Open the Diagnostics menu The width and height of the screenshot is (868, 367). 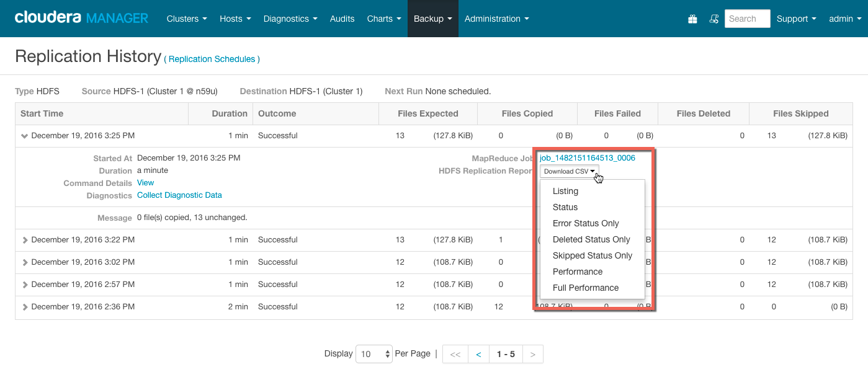(290, 19)
